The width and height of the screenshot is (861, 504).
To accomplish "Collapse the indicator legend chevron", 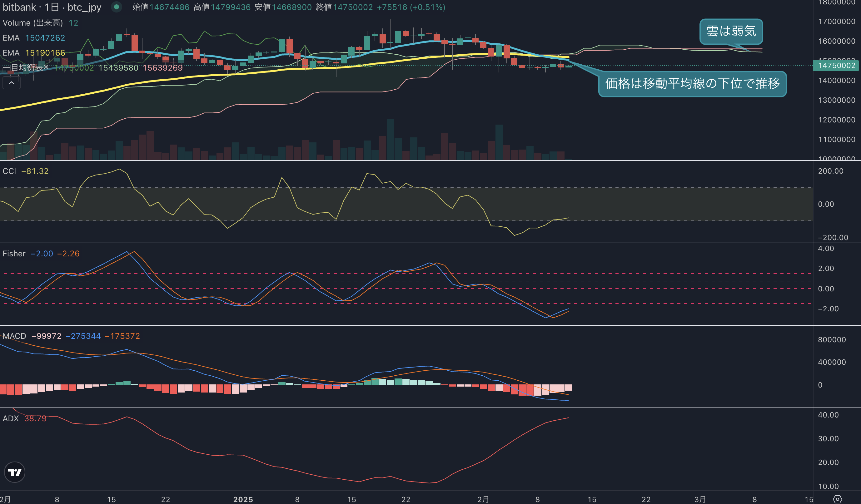I will click(11, 83).
